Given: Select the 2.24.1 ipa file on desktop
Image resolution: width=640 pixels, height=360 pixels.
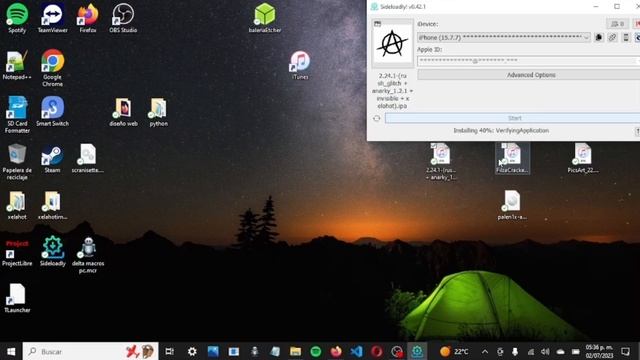Looking at the screenshot, I should point(441,162).
